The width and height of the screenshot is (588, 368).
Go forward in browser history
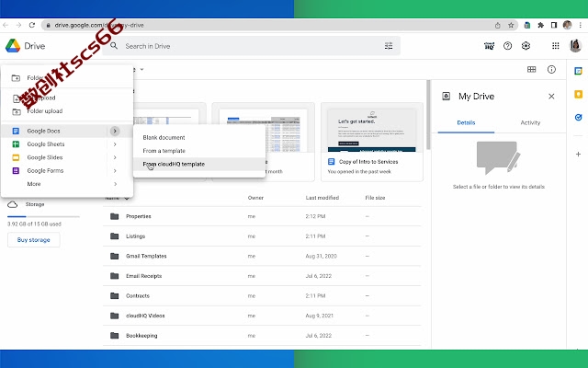pos(18,25)
